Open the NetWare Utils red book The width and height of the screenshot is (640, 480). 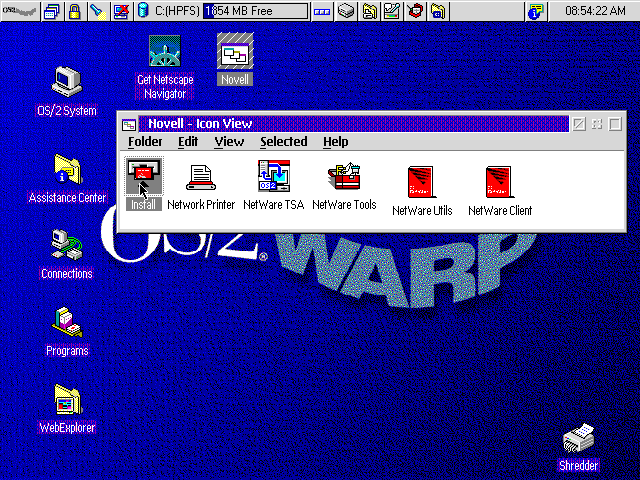421,182
